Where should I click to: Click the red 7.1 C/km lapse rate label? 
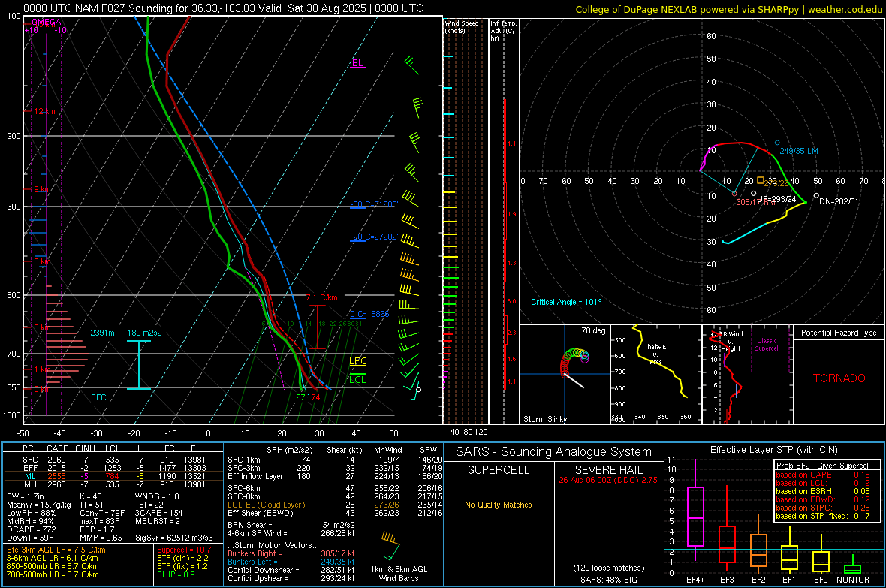click(321, 297)
